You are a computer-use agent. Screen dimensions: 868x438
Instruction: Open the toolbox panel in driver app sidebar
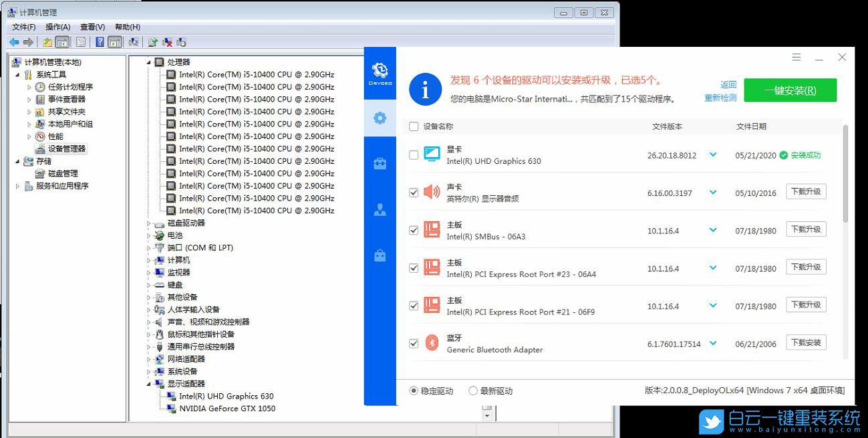(x=380, y=163)
